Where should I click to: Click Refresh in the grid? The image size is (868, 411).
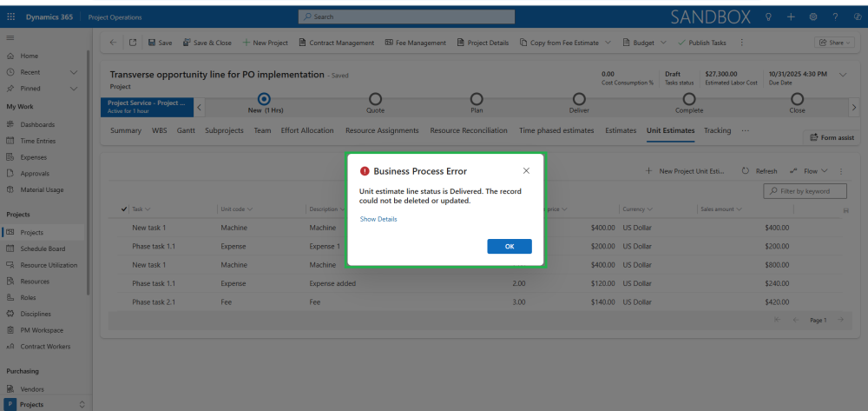coord(759,171)
